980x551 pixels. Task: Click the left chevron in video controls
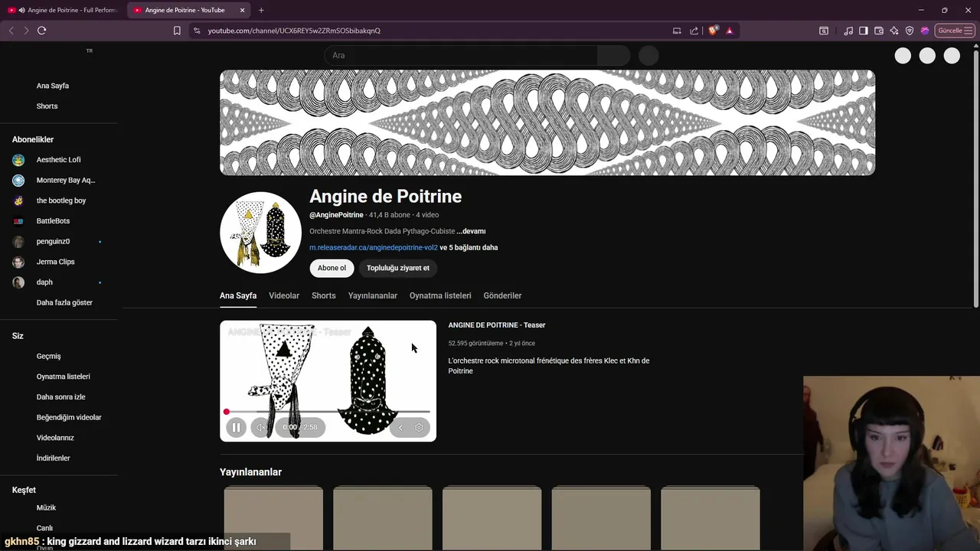pos(400,428)
